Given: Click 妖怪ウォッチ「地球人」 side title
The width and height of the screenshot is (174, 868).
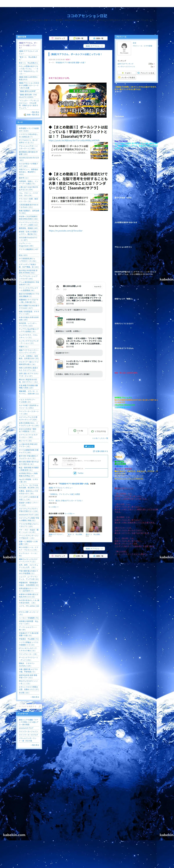Looking at the screenshot, I should point(124,299).
